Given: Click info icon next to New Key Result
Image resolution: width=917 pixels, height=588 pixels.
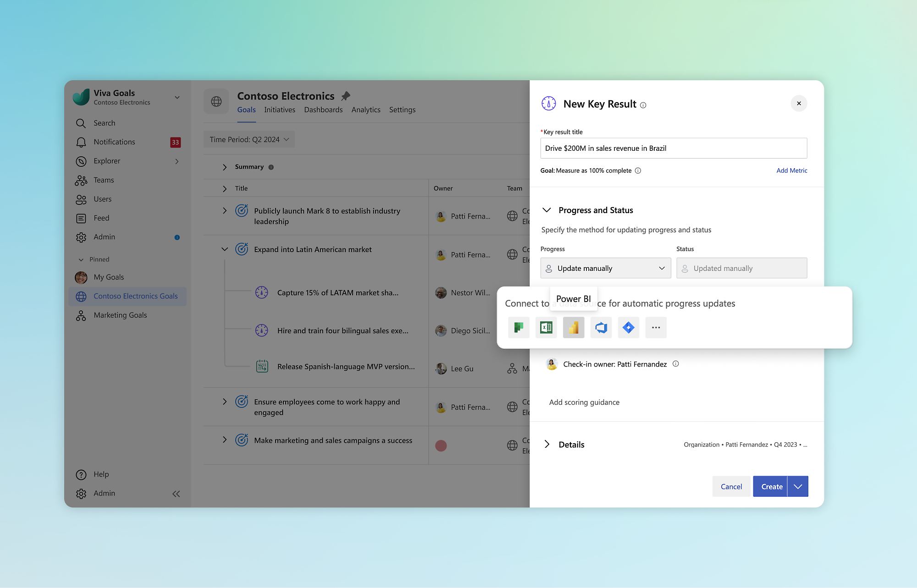Looking at the screenshot, I should point(643,105).
